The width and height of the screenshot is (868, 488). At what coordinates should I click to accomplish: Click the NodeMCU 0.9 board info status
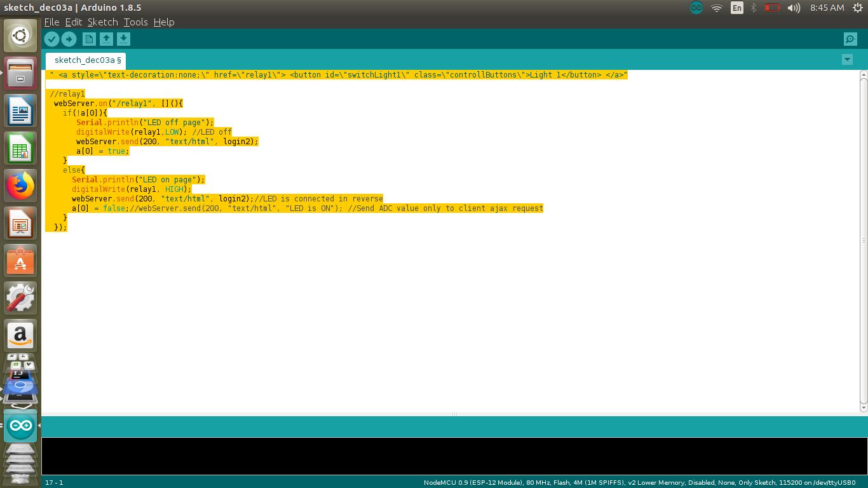pyautogui.click(x=640, y=482)
